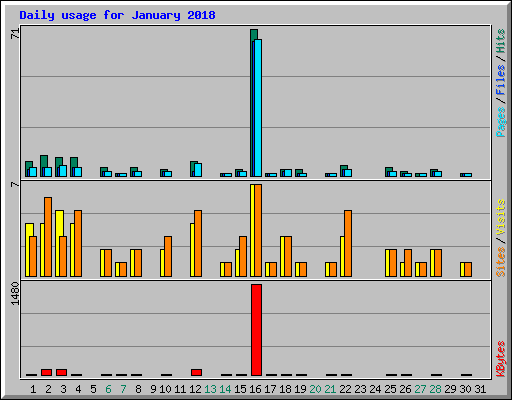Click day label "25" on the x-axis

click(390, 389)
